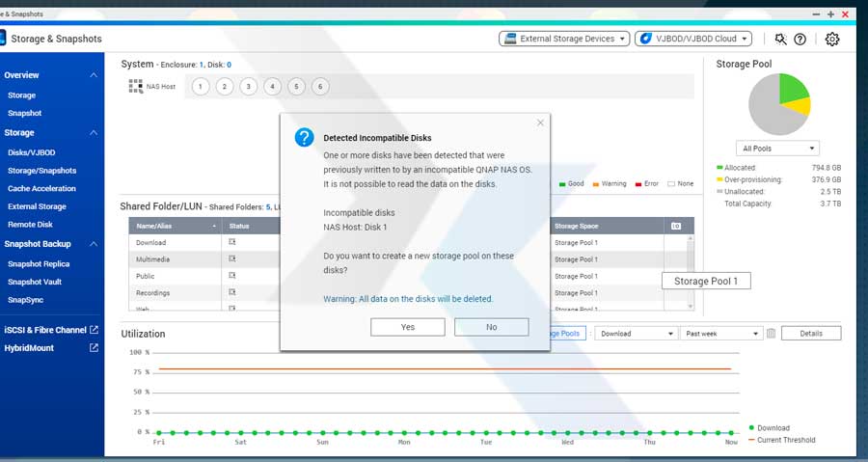The height and width of the screenshot is (462, 868).
Task: Collapse the Overview section in sidebar
Action: point(94,75)
